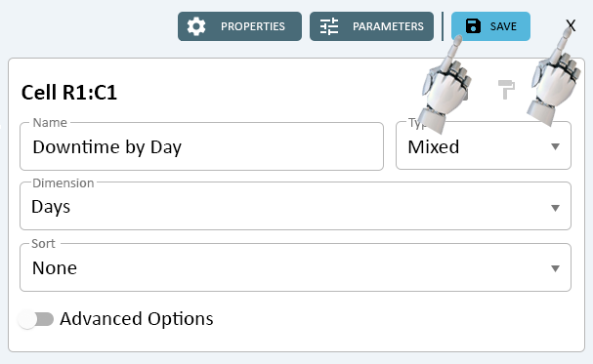Click the floppy disk save icon
The width and height of the screenshot is (593, 364).
coord(473,26)
